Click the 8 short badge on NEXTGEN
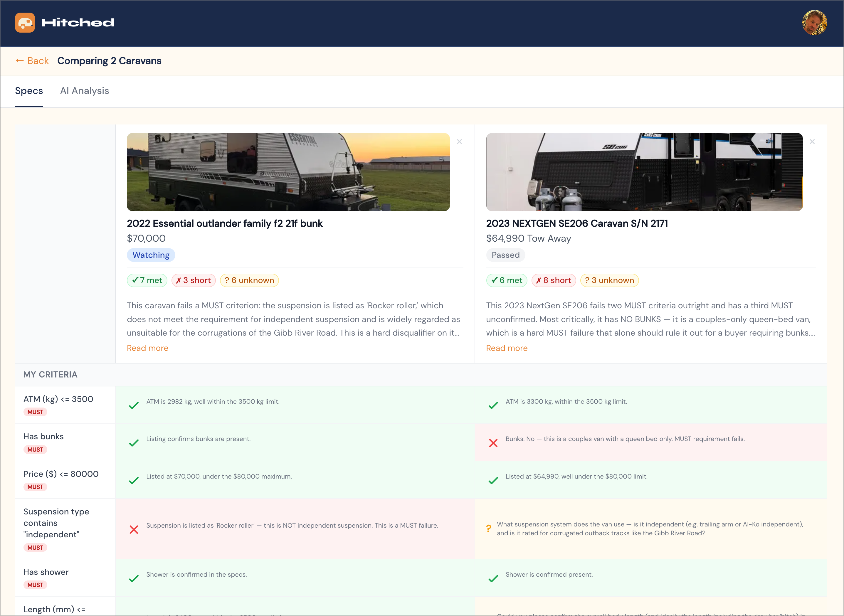This screenshot has width=844, height=616. pyautogui.click(x=554, y=280)
